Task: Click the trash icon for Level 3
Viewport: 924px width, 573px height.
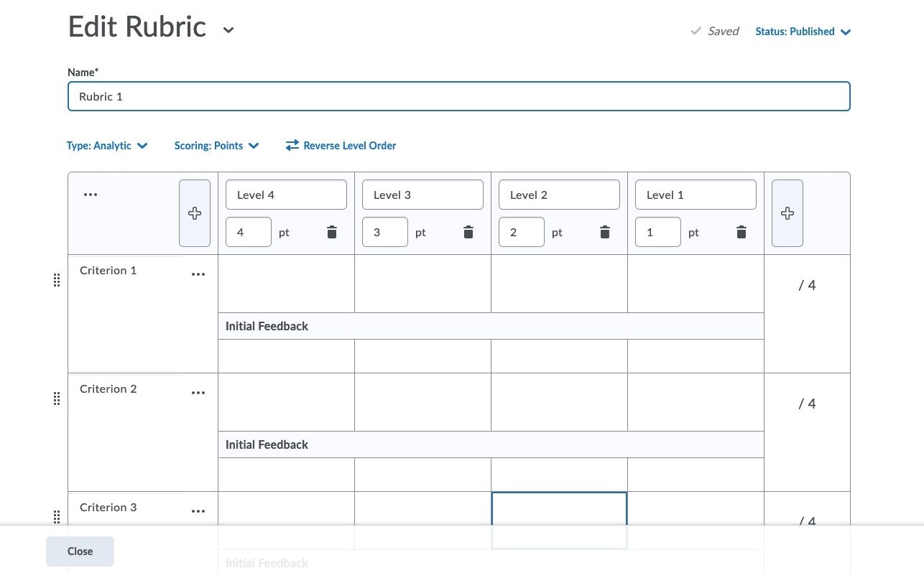Action: (x=468, y=232)
